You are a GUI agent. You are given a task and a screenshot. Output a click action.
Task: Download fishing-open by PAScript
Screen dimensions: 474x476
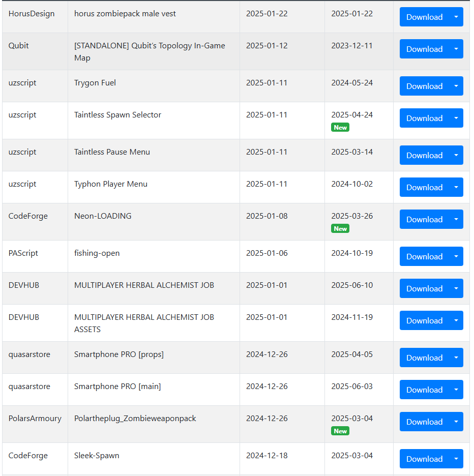point(424,256)
